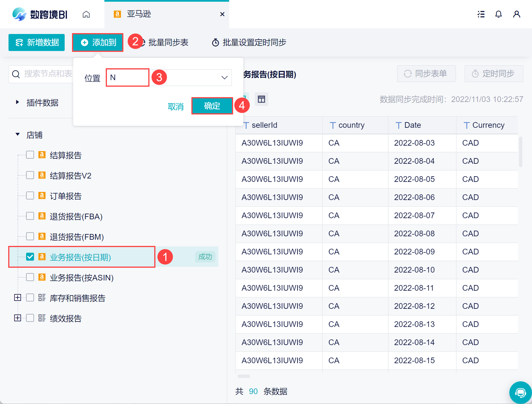
Task: Open notifications bell
Action: click(x=499, y=14)
